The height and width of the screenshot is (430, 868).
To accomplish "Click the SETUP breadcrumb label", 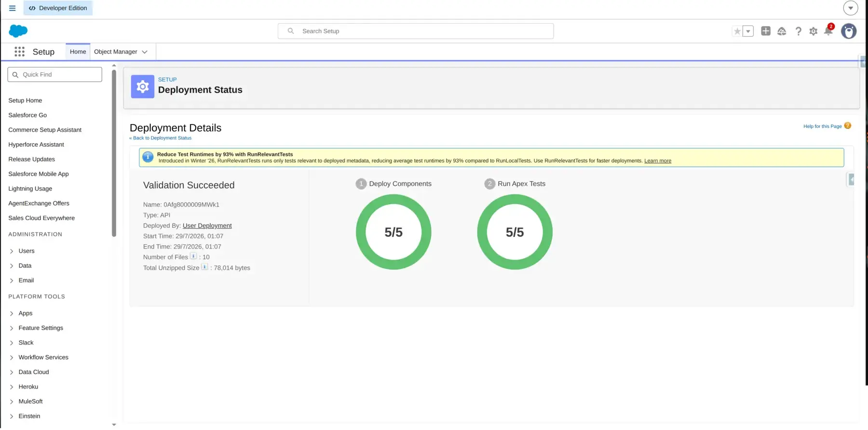I will click(167, 80).
